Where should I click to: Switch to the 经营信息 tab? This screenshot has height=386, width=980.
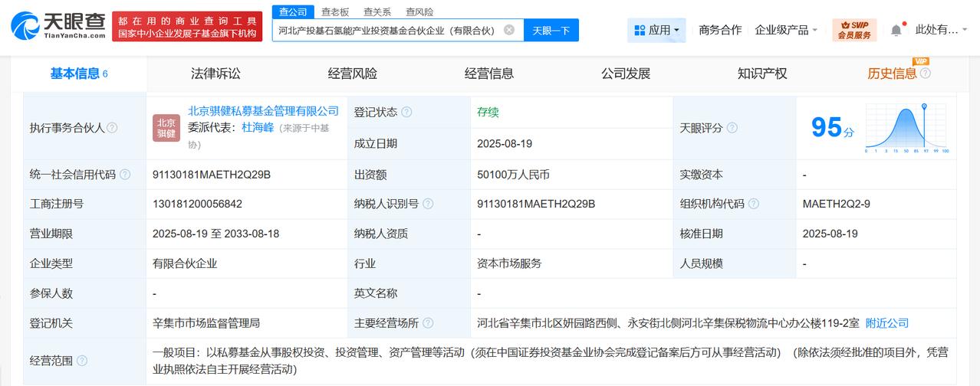489,74
